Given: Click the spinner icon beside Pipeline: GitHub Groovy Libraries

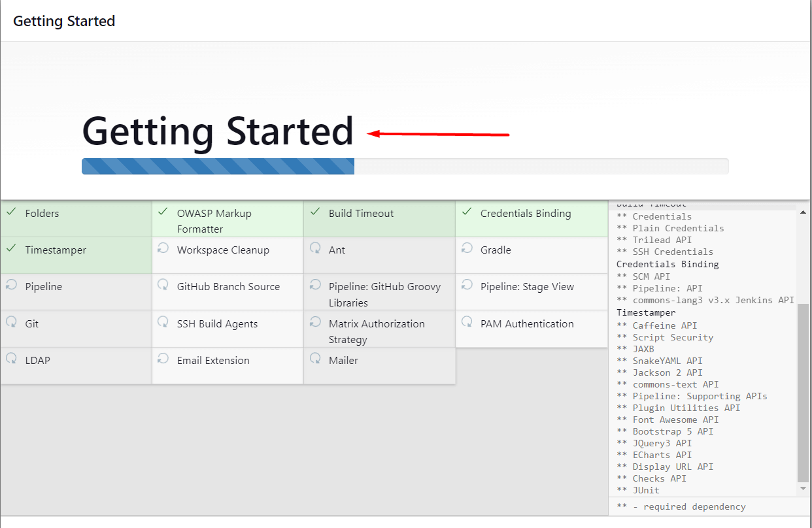Looking at the screenshot, I should tap(314, 285).
